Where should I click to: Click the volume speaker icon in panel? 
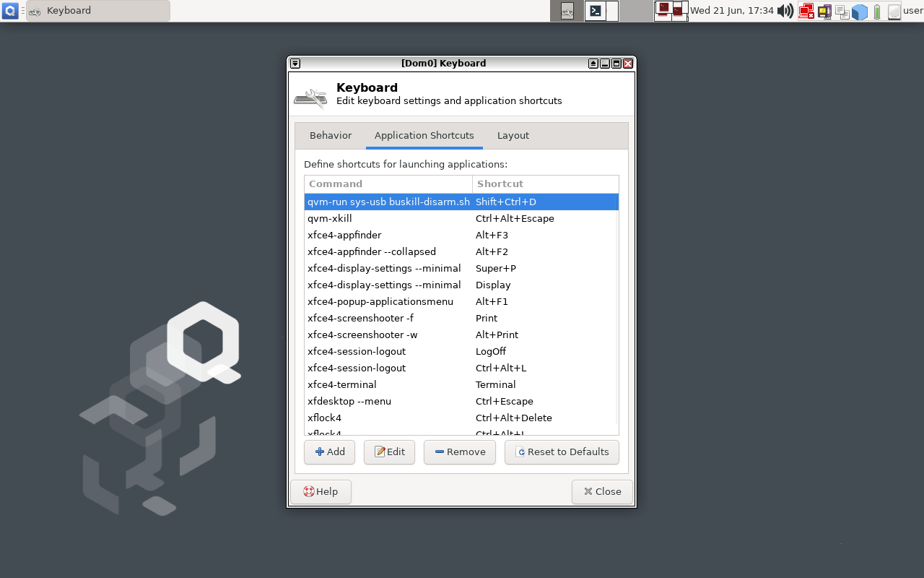coord(785,11)
